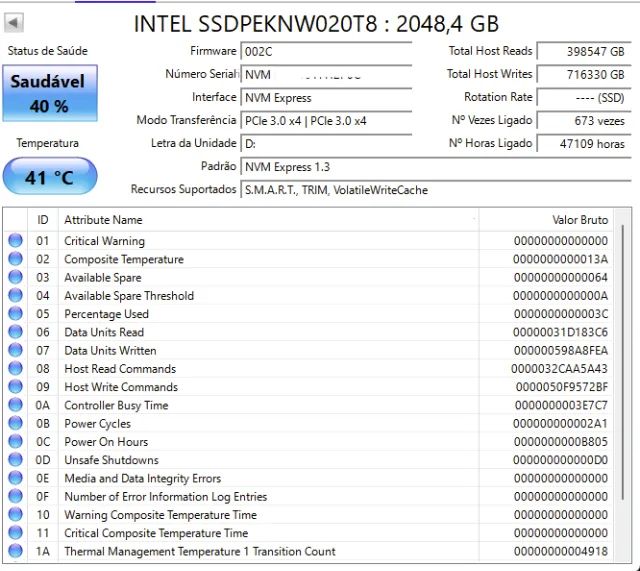Select the status circle for Critical Warning

click(x=16, y=240)
